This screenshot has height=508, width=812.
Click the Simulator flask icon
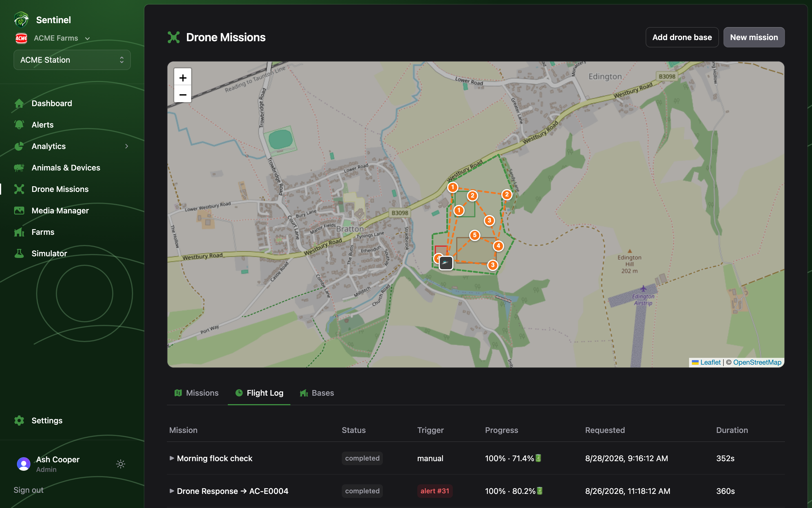pyautogui.click(x=19, y=254)
